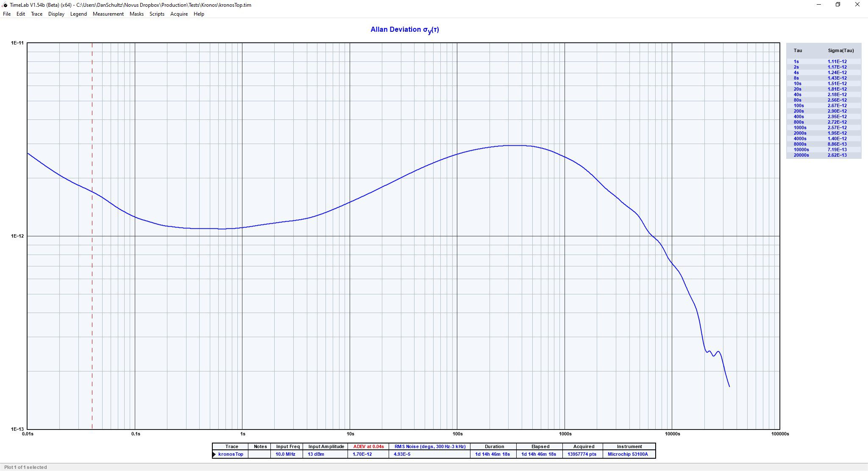Click the ADEV at 0.04s legend header
Viewport: 868px width, 471px height.
coord(368,446)
